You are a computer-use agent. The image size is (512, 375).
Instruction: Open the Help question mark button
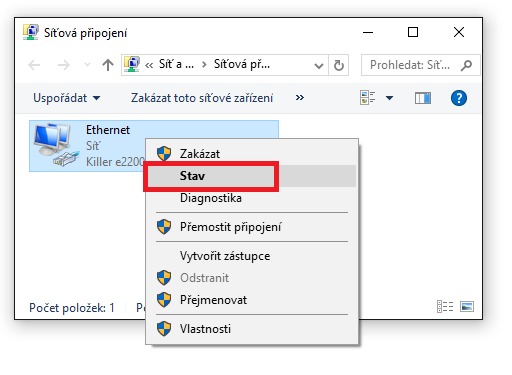459,98
